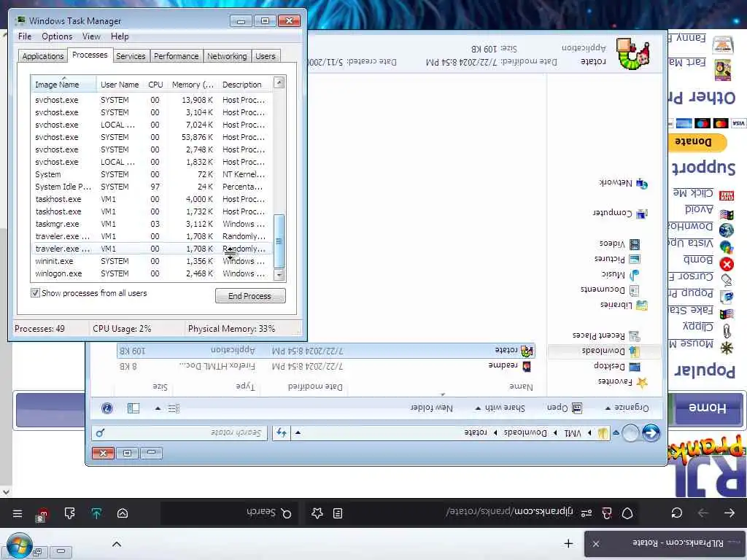Select the winlogon.exe process row

click(152, 273)
